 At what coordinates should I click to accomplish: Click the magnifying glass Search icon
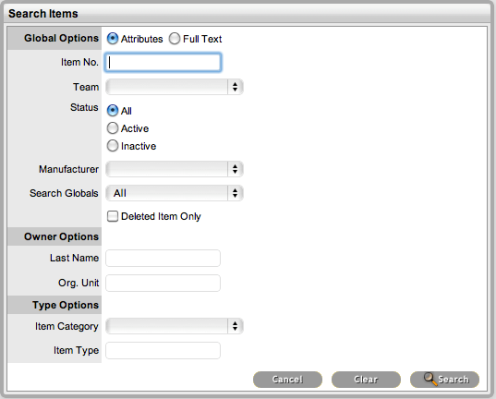tap(430, 379)
